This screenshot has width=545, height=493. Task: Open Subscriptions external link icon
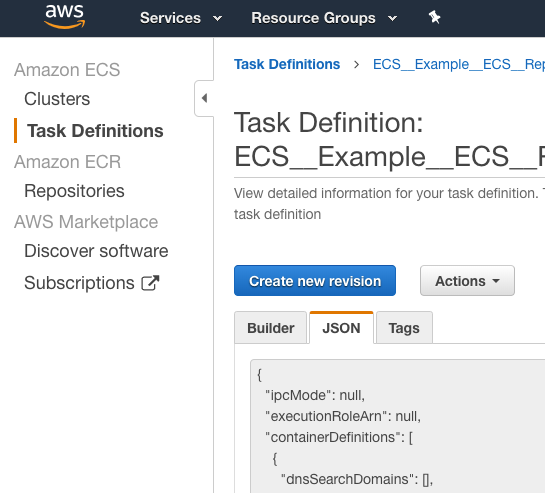(x=150, y=283)
